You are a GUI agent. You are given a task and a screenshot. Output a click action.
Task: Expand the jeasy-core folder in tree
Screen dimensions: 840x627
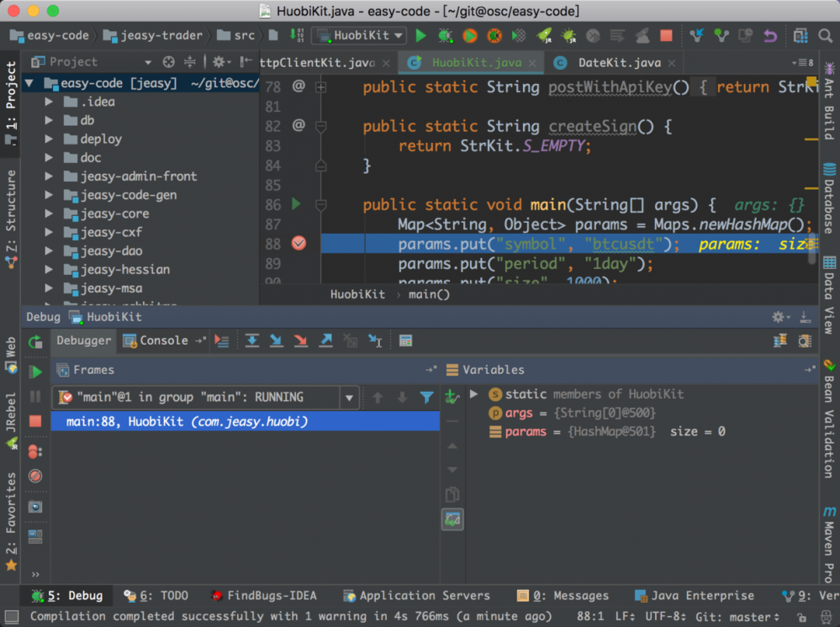click(x=49, y=213)
